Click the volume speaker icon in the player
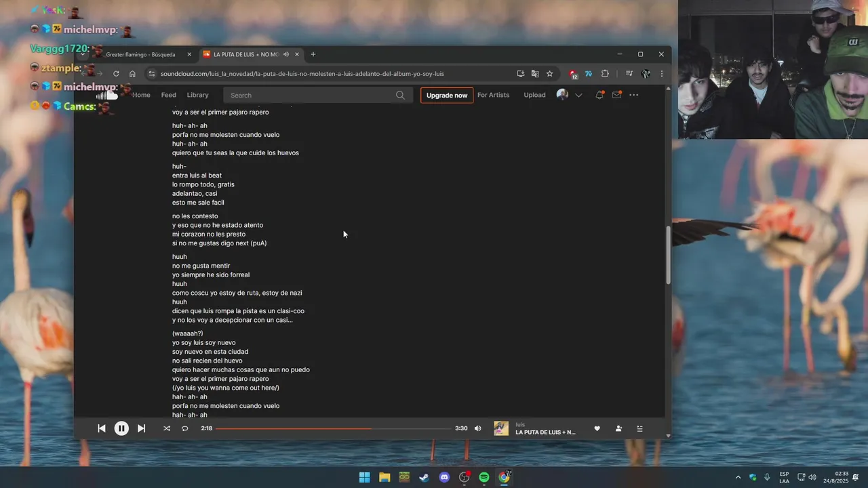The image size is (868, 488). click(477, 428)
